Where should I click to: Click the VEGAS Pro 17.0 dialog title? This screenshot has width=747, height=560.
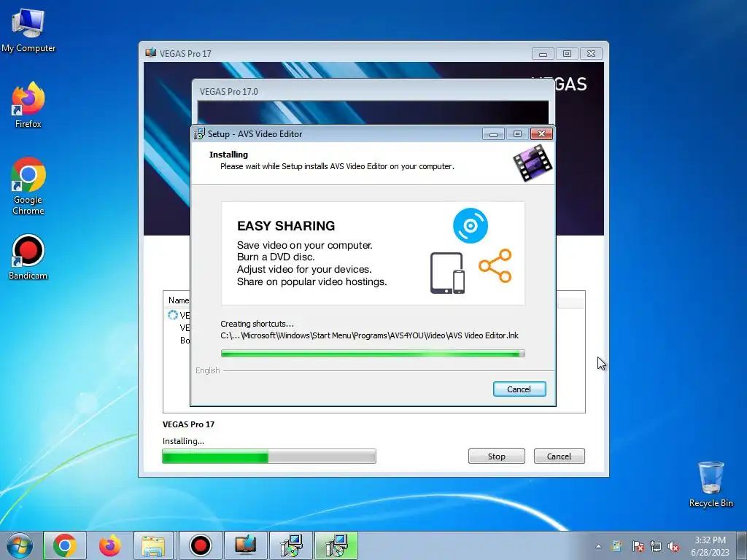228,91
